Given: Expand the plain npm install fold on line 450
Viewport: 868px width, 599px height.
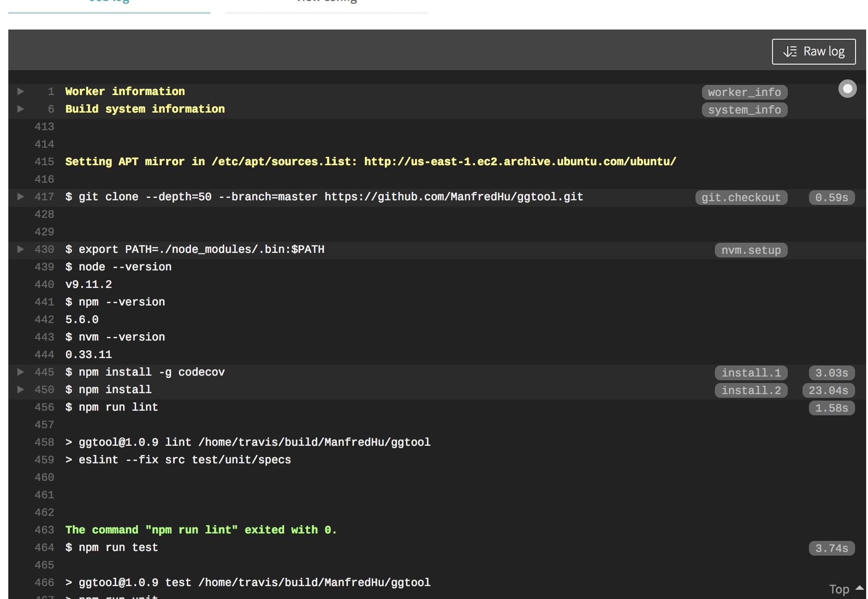Looking at the screenshot, I should coord(21,389).
